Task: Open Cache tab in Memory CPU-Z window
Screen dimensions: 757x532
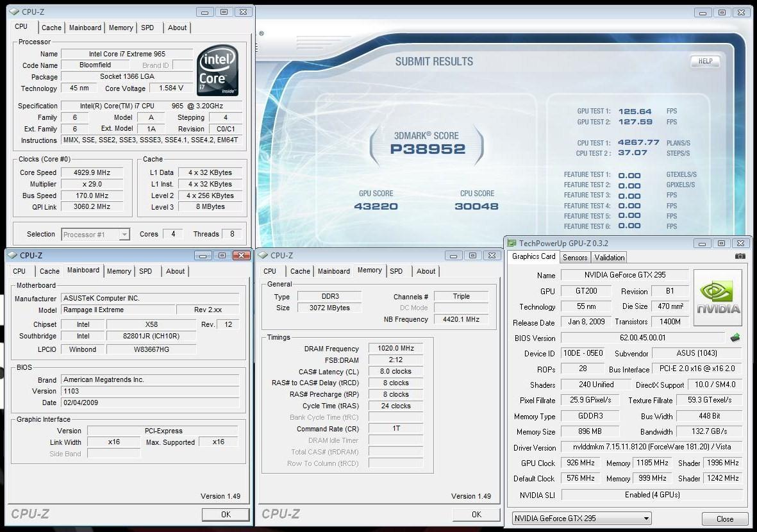Action: coord(300,271)
